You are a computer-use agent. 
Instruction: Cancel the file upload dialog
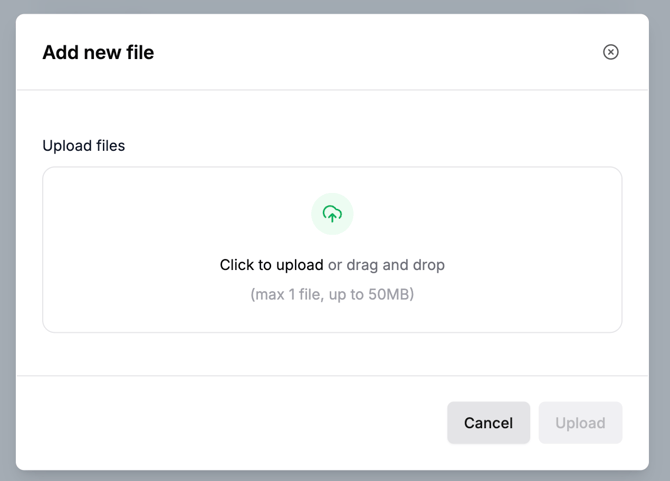pyautogui.click(x=488, y=422)
